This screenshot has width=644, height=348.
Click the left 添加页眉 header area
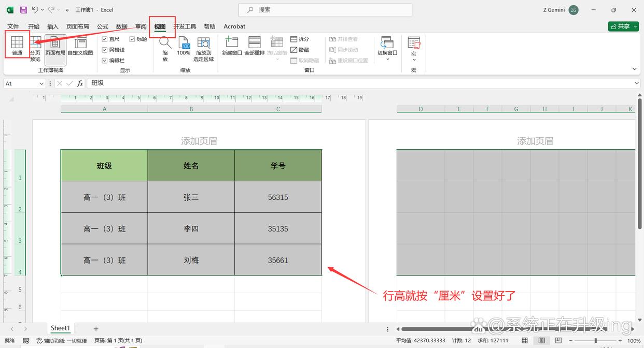tap(199, 141)
